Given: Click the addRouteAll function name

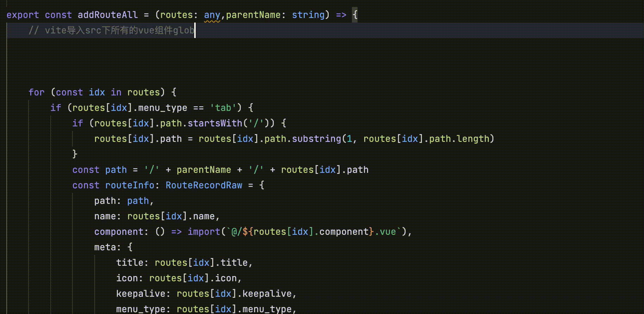Looking at the screenshot, I should (108, 15).
